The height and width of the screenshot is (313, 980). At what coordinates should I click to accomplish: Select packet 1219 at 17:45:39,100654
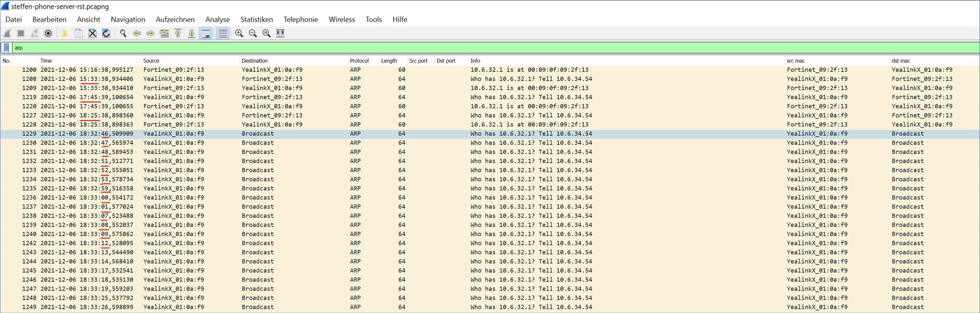[490, 97]
